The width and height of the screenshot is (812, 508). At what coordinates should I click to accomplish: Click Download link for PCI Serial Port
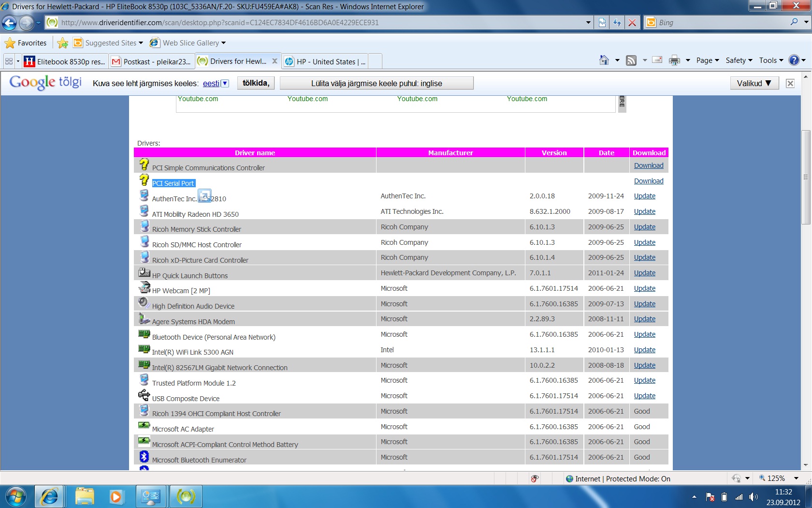pos(649,181)
